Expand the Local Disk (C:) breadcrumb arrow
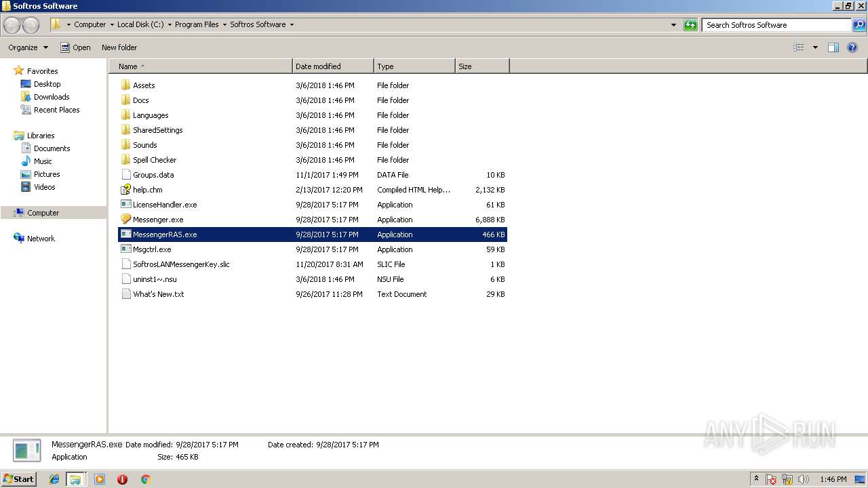The width and height of the screenshot is (868, 488). 170,25
